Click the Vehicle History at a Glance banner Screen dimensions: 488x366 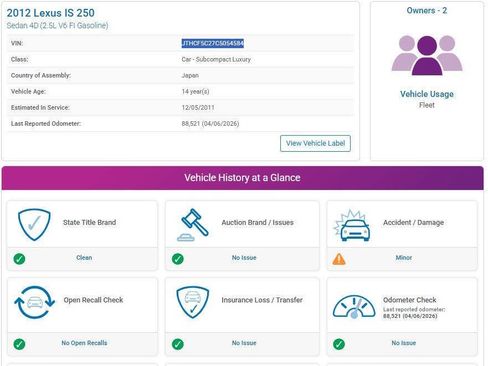243,178
